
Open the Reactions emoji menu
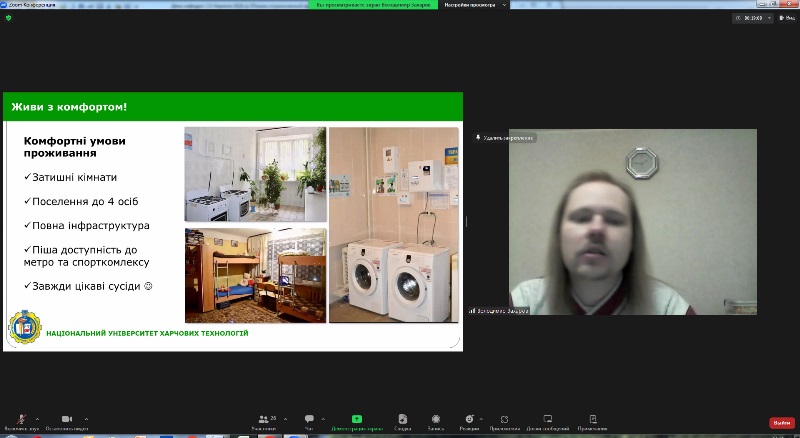(469, 422)
